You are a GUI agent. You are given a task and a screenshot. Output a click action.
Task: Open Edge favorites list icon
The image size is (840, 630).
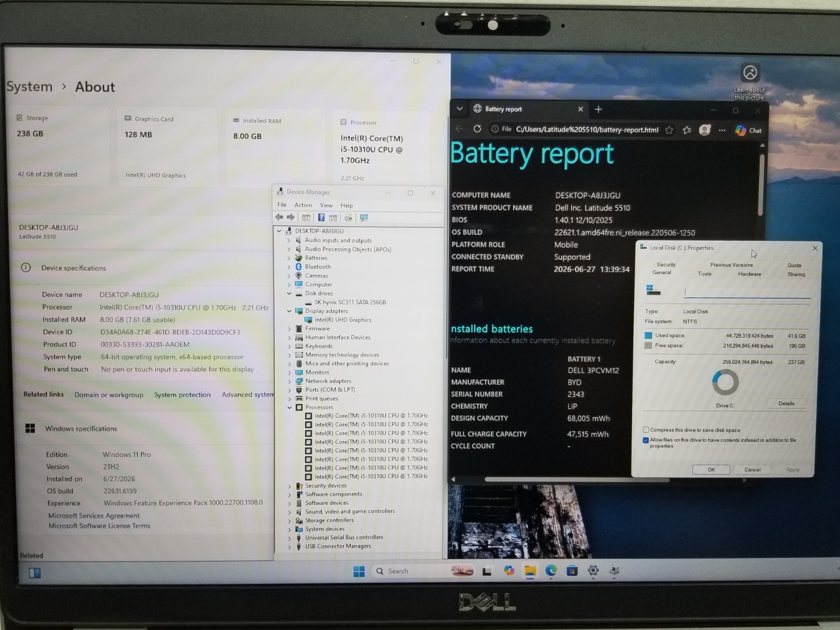687,130
